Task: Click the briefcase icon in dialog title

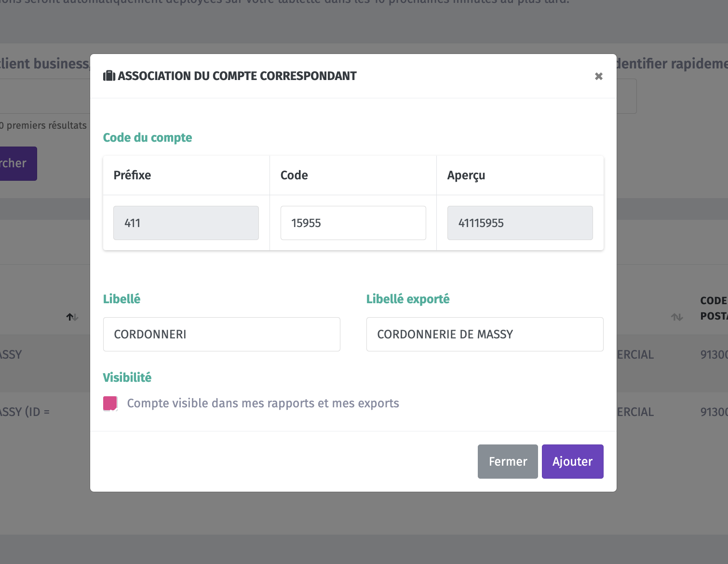Action: pyautogui.click(x=109, y=76)
